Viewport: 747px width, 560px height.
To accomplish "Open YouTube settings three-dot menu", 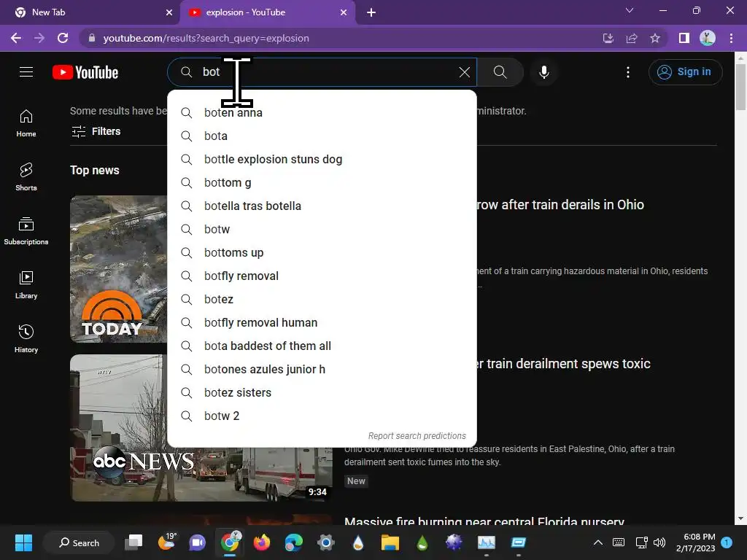I will tap(628, 72).
